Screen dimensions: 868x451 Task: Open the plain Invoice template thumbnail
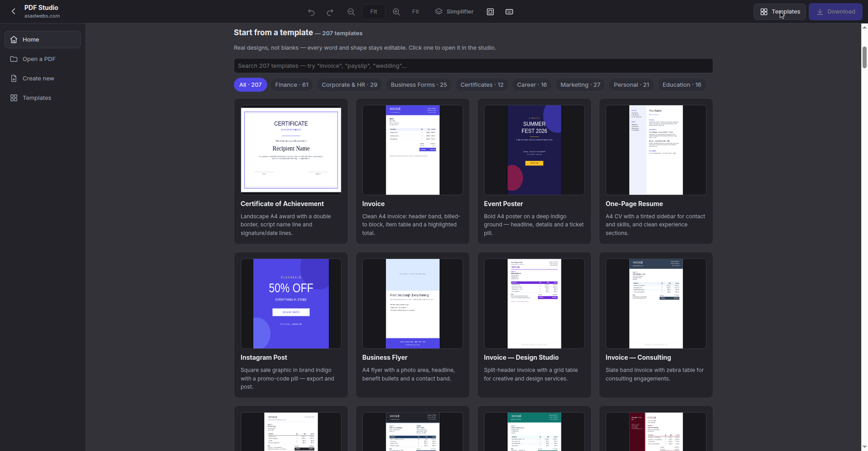(412, 150)
